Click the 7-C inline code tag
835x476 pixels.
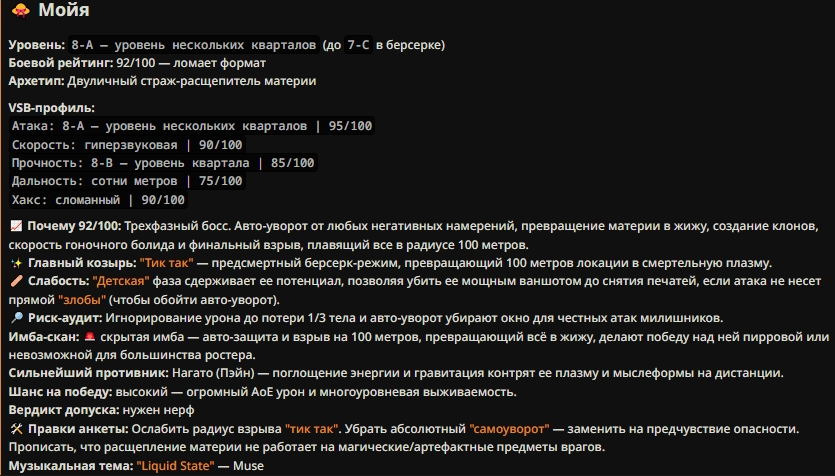[x=358, y=45]
